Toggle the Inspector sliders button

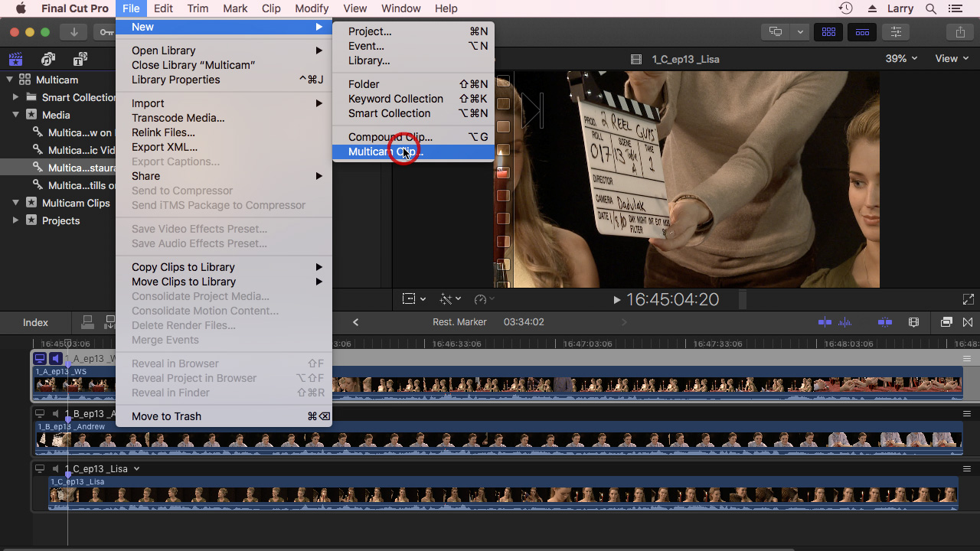896,32
